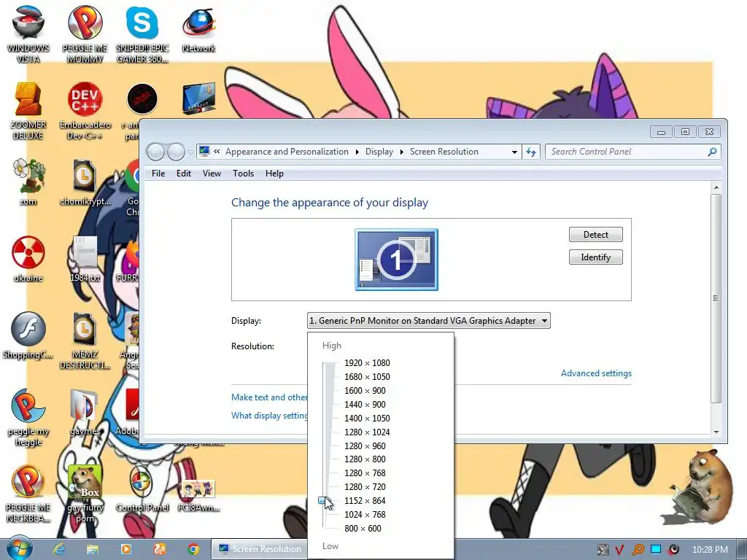Open the Windows Start orb

coord(19,548)
